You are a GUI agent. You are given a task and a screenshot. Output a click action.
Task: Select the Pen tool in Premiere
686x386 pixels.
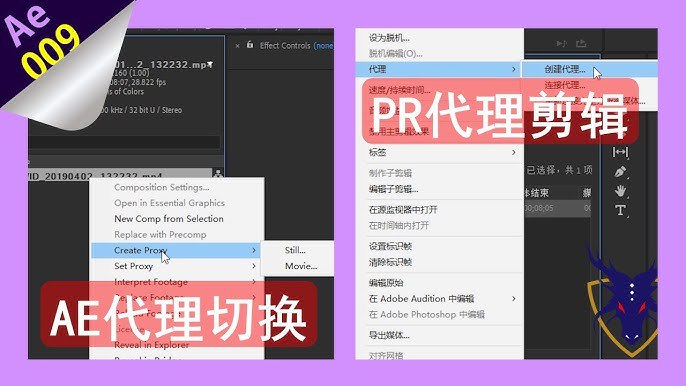point(620,172)
